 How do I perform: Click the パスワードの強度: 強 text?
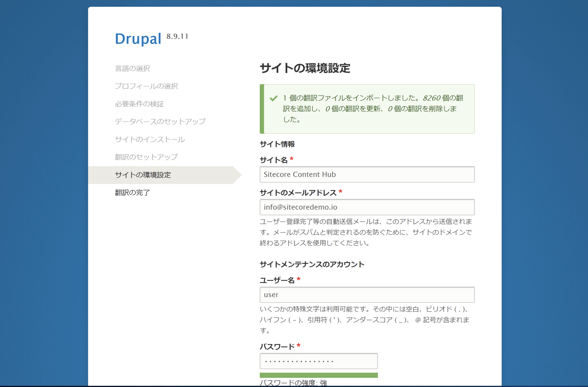pyautogui.click(x=293, y=383)
